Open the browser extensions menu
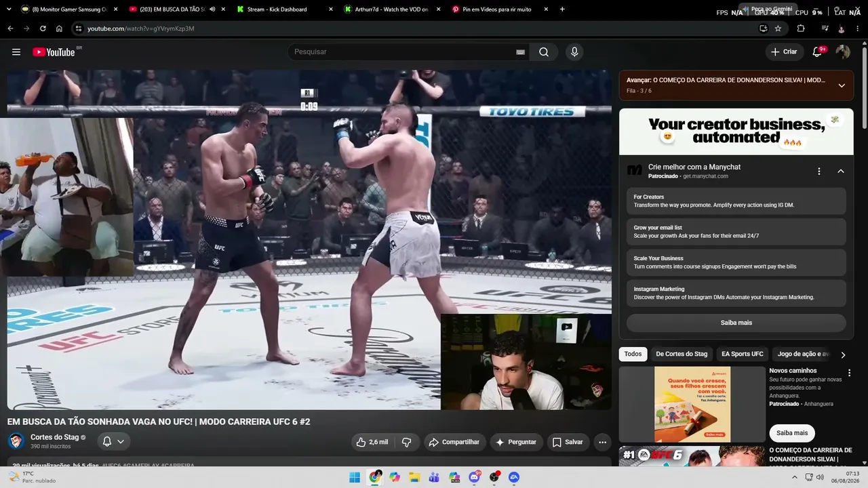 [x=801, y=28]
